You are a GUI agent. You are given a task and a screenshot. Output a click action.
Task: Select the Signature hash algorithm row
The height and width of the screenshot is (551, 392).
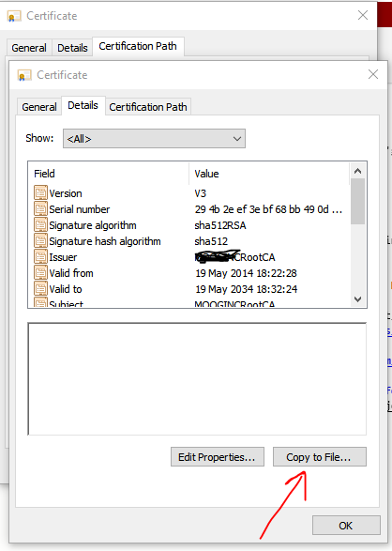(x=189, y=241)
